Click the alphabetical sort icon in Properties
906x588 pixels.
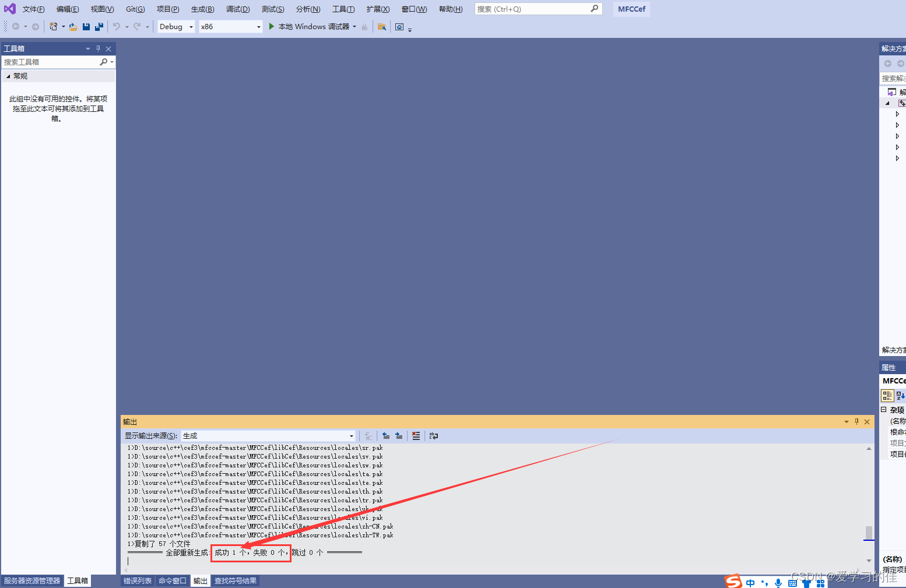(x=900, y=396)
